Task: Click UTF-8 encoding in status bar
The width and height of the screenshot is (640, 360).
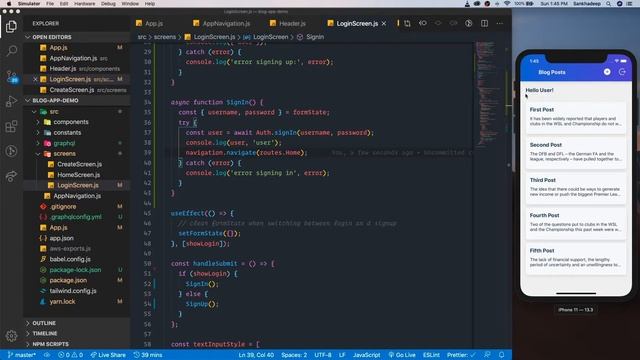Action: (x=323, y=355)
